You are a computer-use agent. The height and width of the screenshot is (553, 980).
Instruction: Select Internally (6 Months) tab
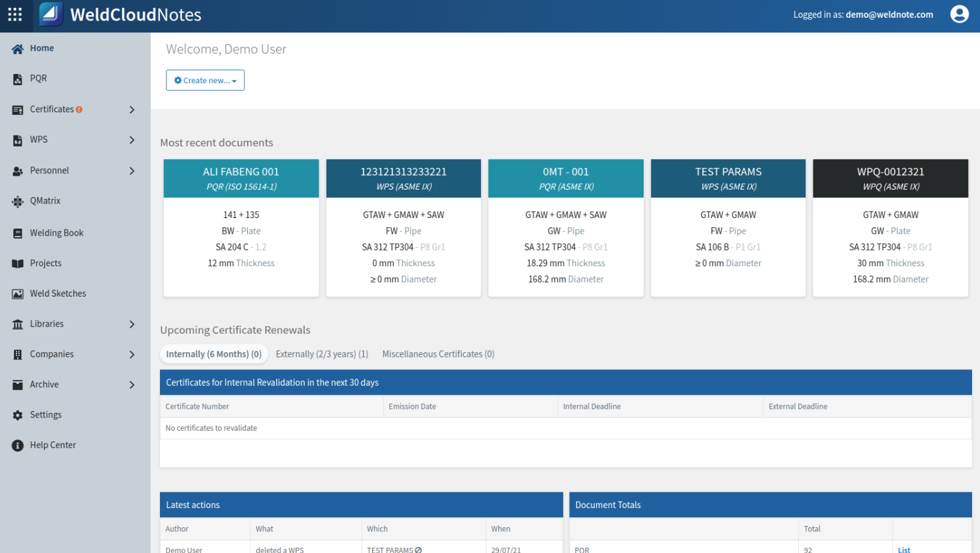pos(213,354)
